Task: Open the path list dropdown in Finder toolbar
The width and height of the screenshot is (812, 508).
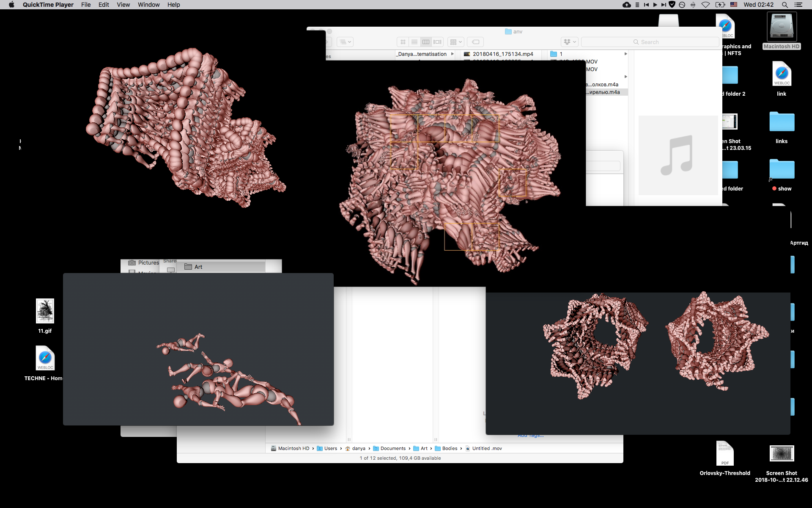Action: (x=345, y=42)
